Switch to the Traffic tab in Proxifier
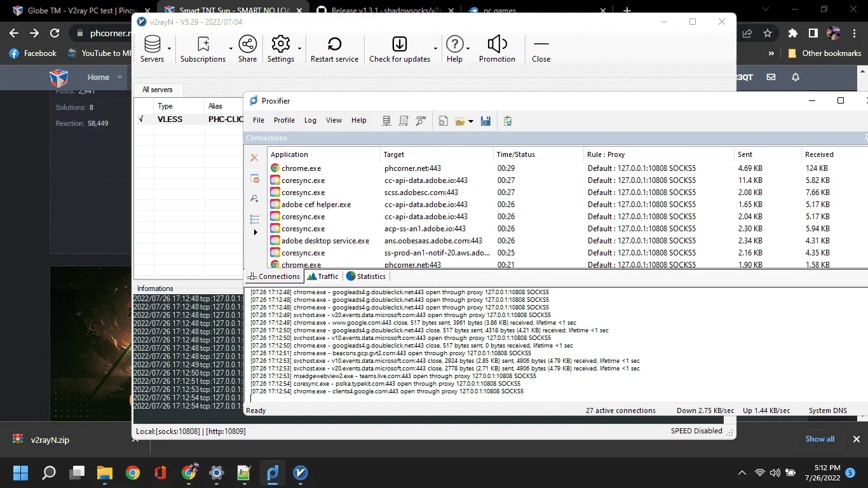This screenshot has height=488, width=868. tap(323, 276)
